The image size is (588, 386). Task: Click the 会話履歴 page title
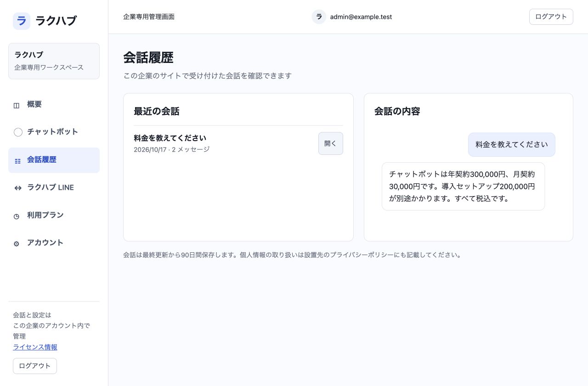148,58
